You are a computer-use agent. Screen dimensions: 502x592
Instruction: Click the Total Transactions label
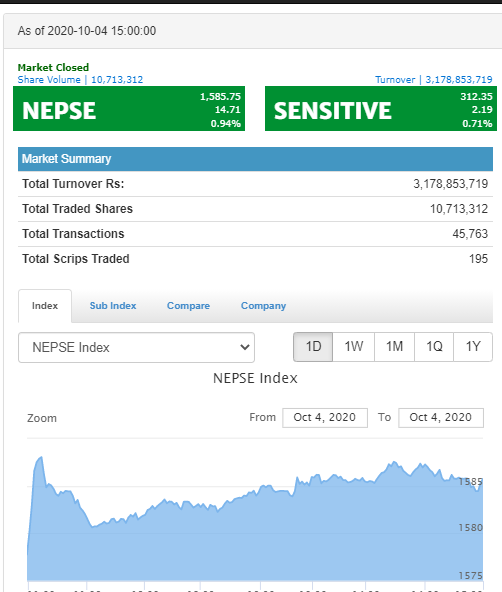click(73, 234)
